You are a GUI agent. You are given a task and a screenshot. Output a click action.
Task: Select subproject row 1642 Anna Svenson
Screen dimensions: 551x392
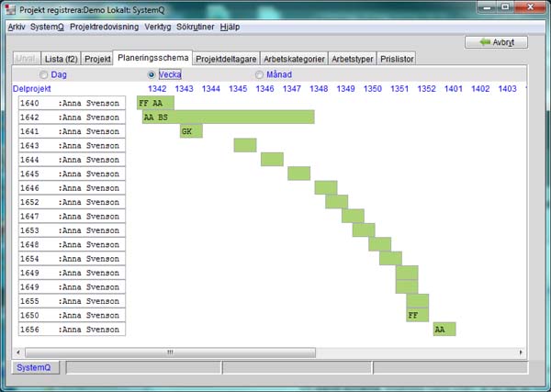(x=72, y=117)
